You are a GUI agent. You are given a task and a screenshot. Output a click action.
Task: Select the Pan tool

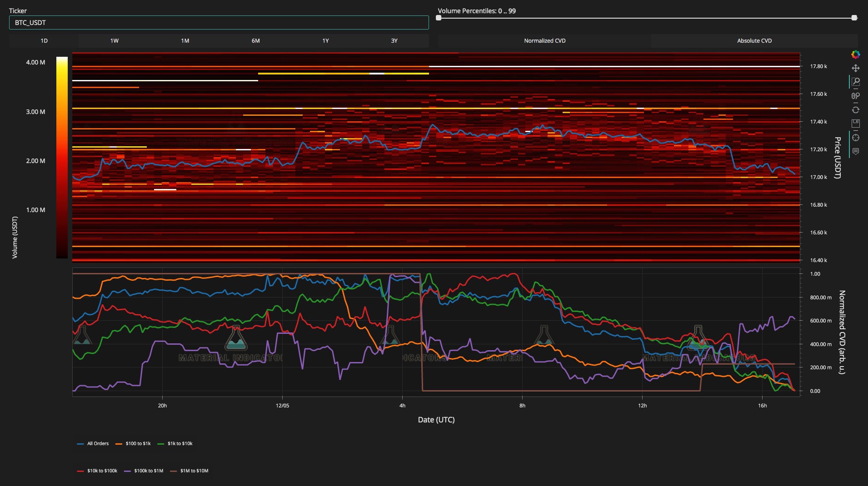[x=855, y=68]
